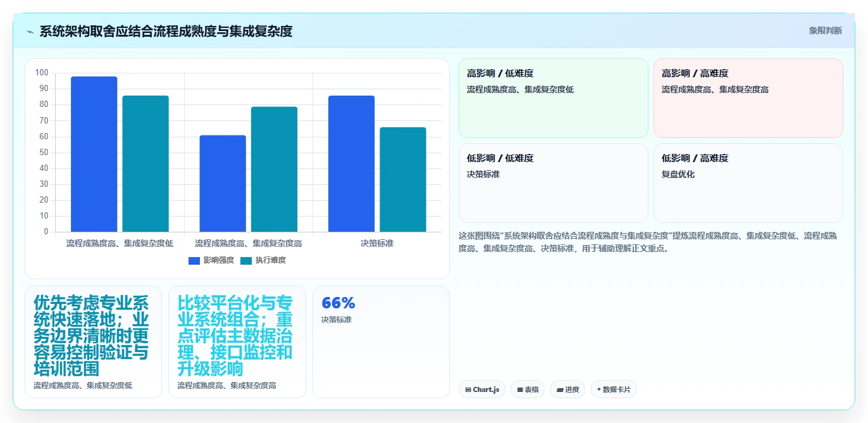The image size is (868, 423).
Task: Click the 象限判断 label in header
Action: point(825,30)
